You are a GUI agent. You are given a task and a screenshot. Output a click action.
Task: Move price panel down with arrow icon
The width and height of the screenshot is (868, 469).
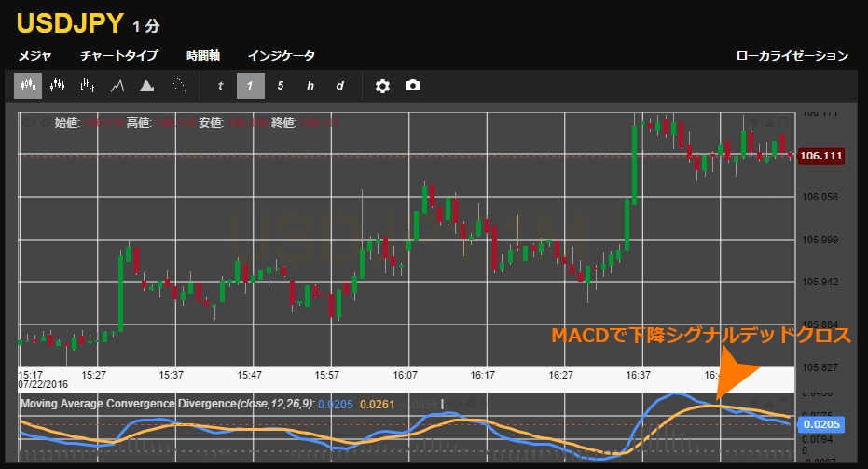click(x=754, y=123)
